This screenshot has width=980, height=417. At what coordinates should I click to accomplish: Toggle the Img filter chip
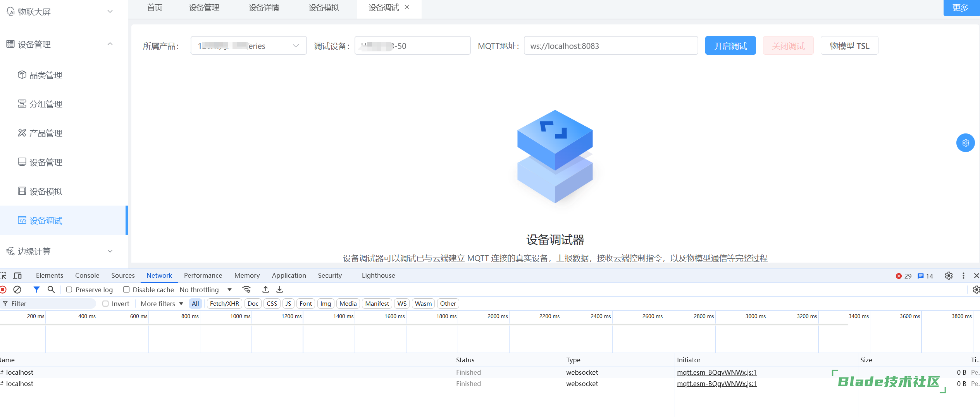coord(326,303)
